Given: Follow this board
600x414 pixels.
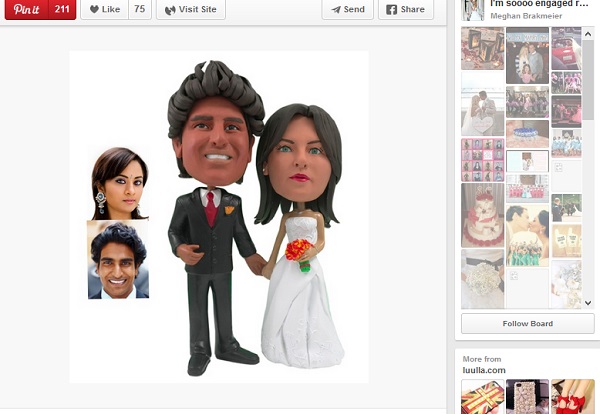Looking at the screenshot, I should pyautogui.click(x=527, y=324).
